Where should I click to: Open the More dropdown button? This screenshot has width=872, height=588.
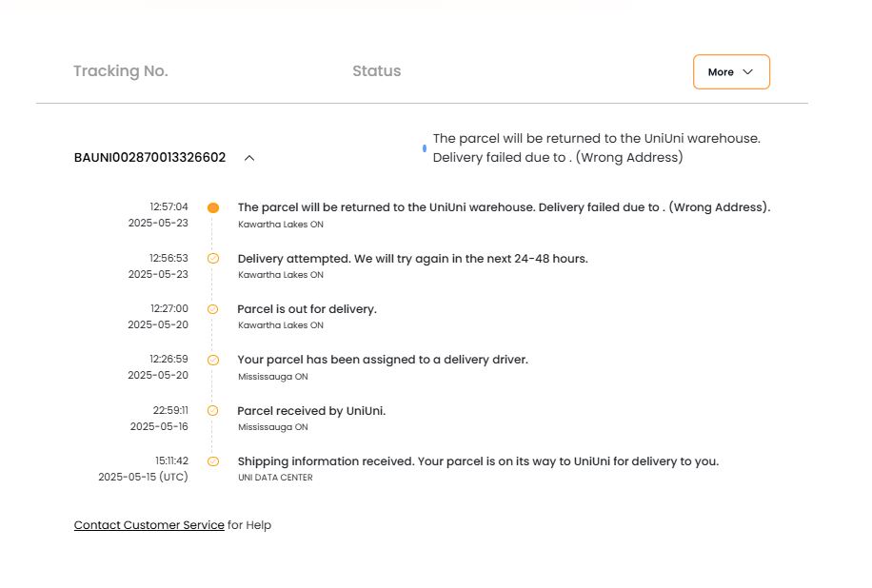[x=731, y=71]
